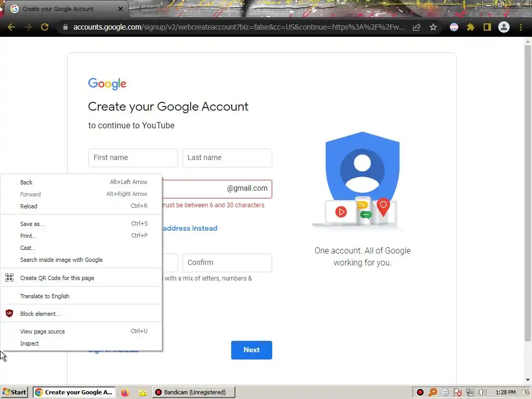
Task: Click the uBlock shield icon in context menu
Action: point(9,313)
